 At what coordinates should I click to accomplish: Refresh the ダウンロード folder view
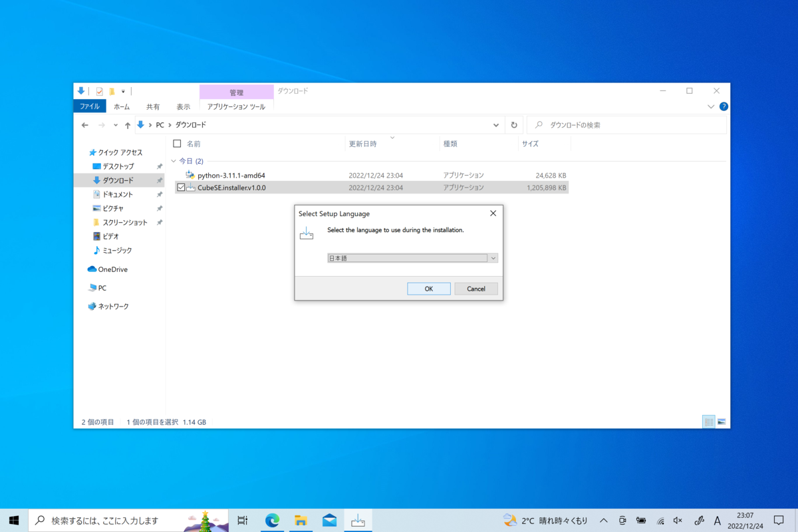point(513,125)
